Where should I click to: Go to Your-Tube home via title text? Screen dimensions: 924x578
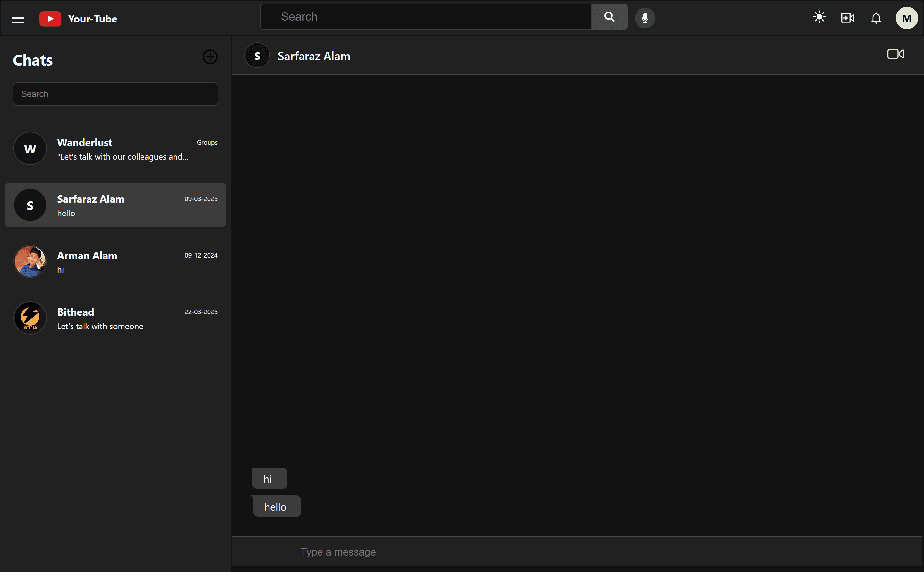coord(92,19)
